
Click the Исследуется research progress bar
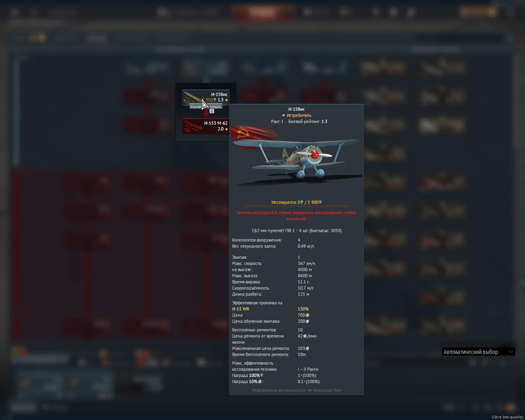click(x=296, y=206)
